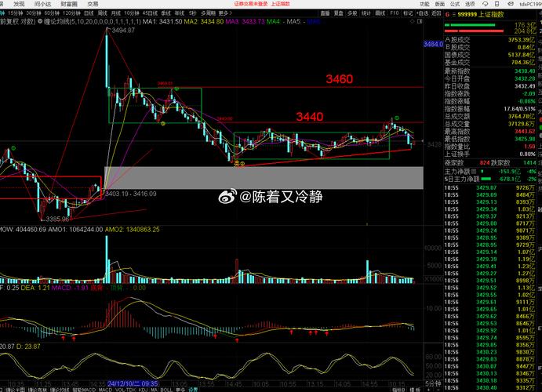Click the red 3460 price level label
Screen dimensions: 542x392
[x=340, y=79]
